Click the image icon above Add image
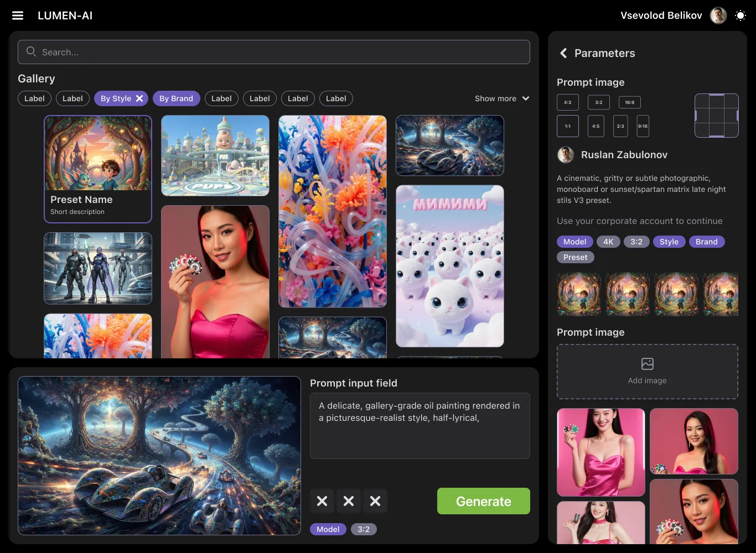This screenshot has height=553, width=756. point(648,363)
